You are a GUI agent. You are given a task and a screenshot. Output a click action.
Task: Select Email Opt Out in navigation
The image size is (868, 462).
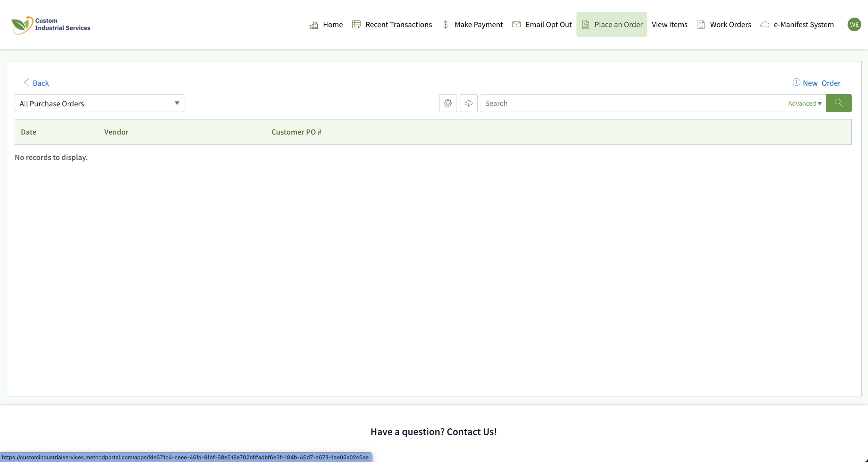tap(548, 25)
